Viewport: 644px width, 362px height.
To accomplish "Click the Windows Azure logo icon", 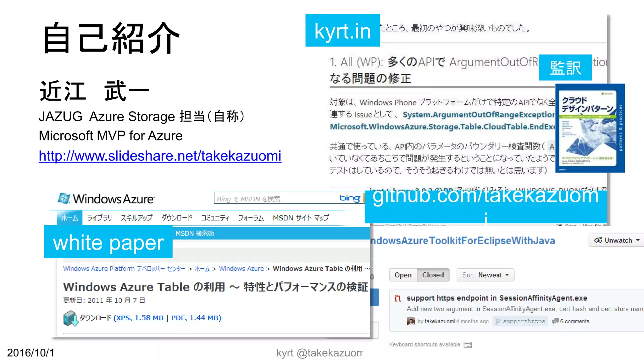I will 64,198.
